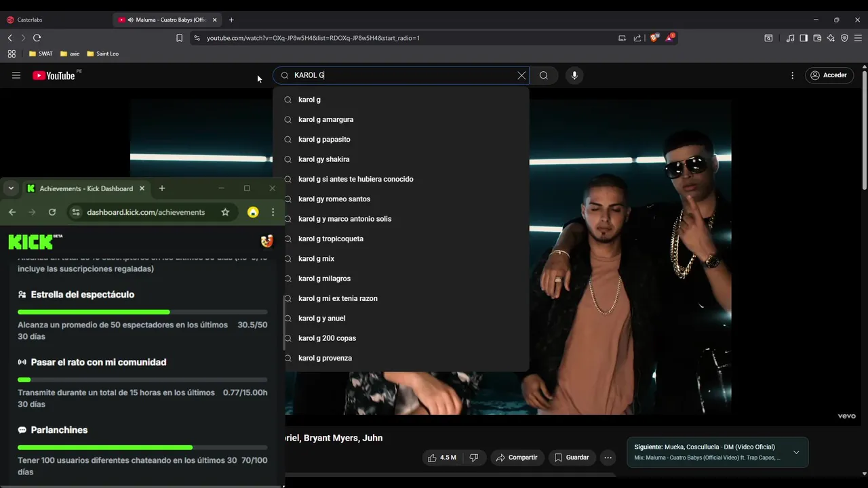Choose suggestion karol g tropicoqueta
The image size is (868, 488).
tap(401, 239)
